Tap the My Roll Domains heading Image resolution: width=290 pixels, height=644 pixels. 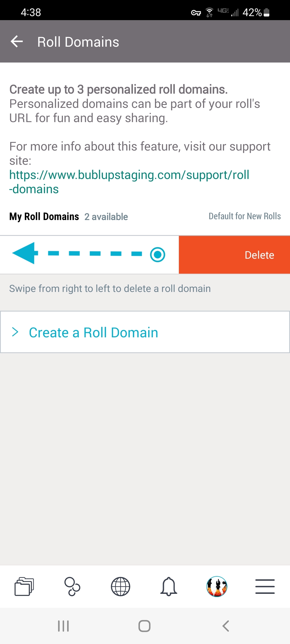point(44,216)
